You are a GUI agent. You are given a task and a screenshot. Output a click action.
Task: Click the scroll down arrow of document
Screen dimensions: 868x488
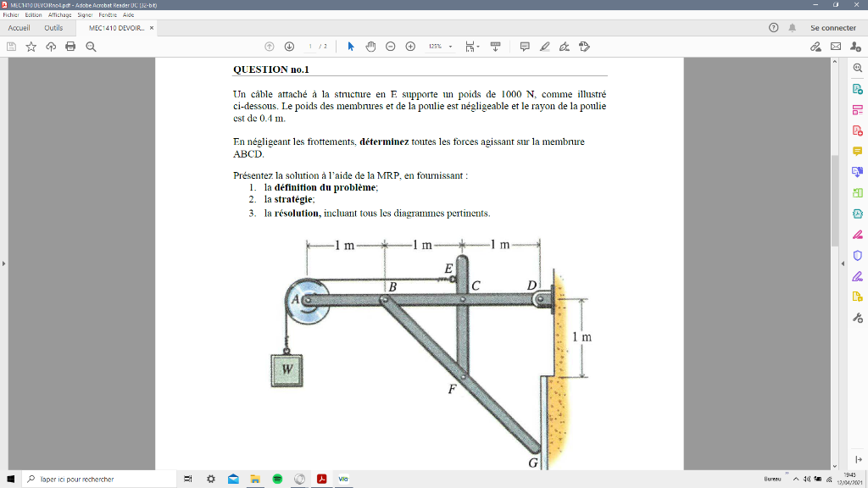(x=835, y=466)
